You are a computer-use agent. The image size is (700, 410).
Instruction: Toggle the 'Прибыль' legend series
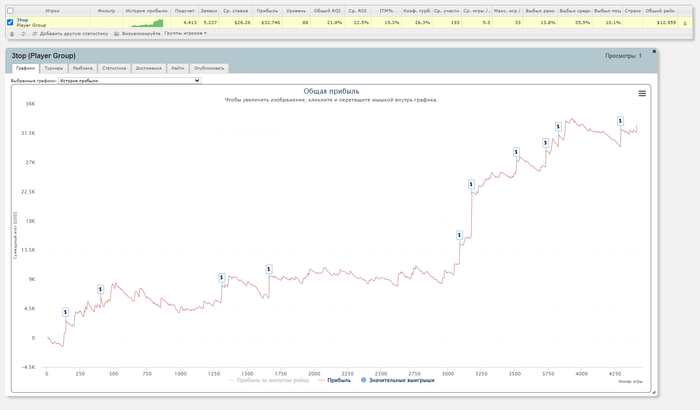[334, 381]
